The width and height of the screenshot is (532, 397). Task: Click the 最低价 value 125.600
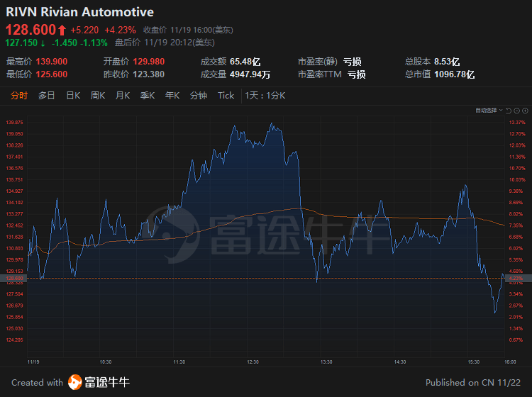(x=52, y=74)
